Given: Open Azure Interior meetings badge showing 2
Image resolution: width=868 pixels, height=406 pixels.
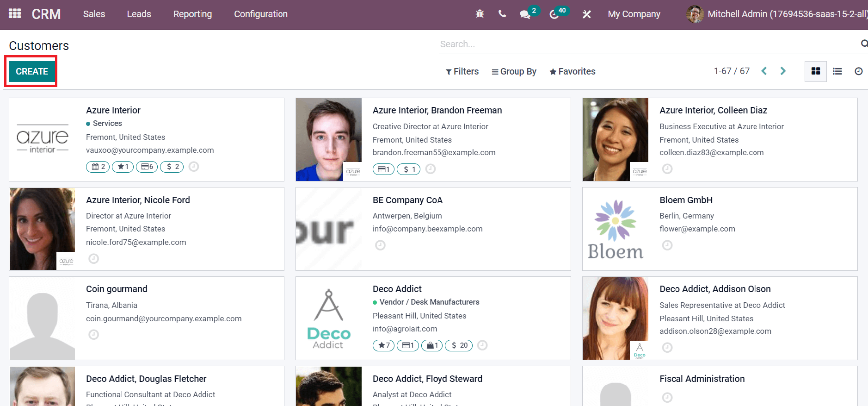Looking at the screenshot, I should (x=98, y=167).
